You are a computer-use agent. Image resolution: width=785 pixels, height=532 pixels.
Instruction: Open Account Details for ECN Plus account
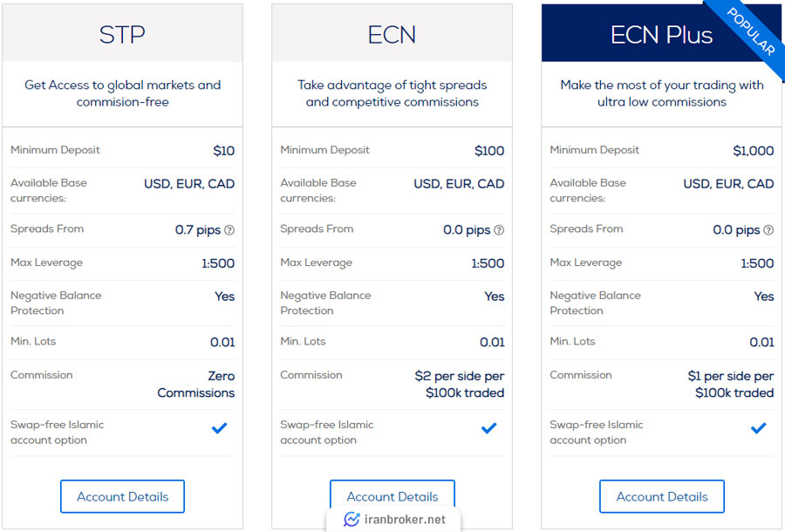662,496
